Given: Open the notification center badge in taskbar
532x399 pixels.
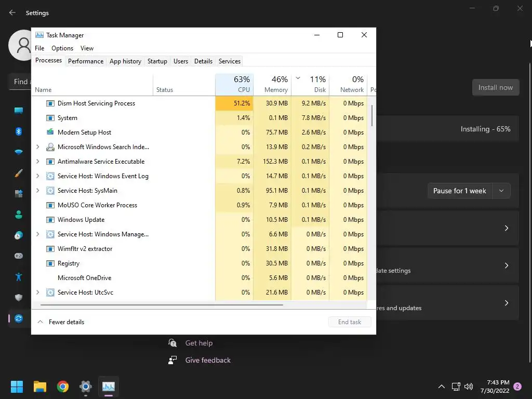Looking at the screenshot, I should pos(517,387).
